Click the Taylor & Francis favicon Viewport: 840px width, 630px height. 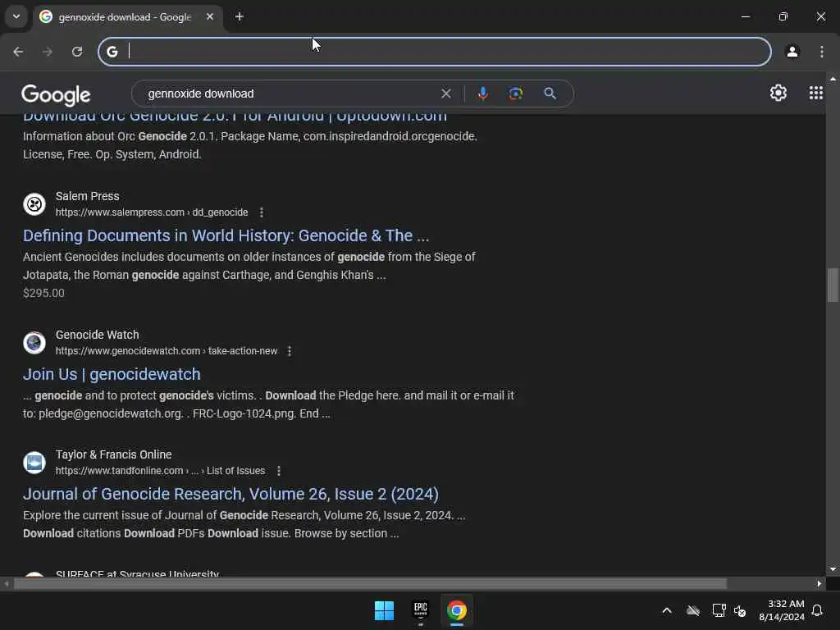pos(34,463)
